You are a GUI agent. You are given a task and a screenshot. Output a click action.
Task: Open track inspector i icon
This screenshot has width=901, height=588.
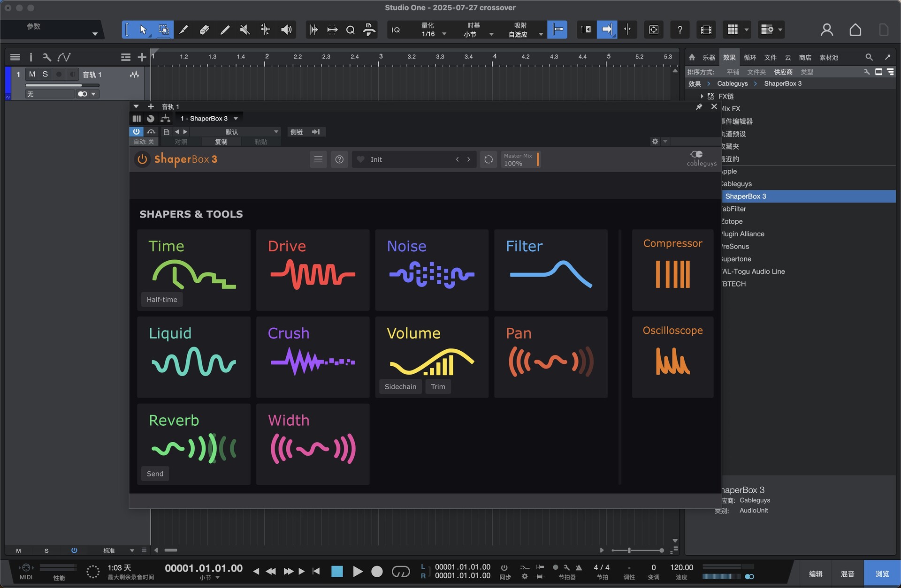[x=31, y=57]
